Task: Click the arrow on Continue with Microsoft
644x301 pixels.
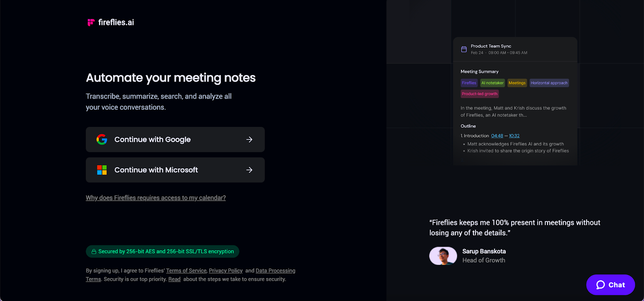Action: tap(249, 170)
